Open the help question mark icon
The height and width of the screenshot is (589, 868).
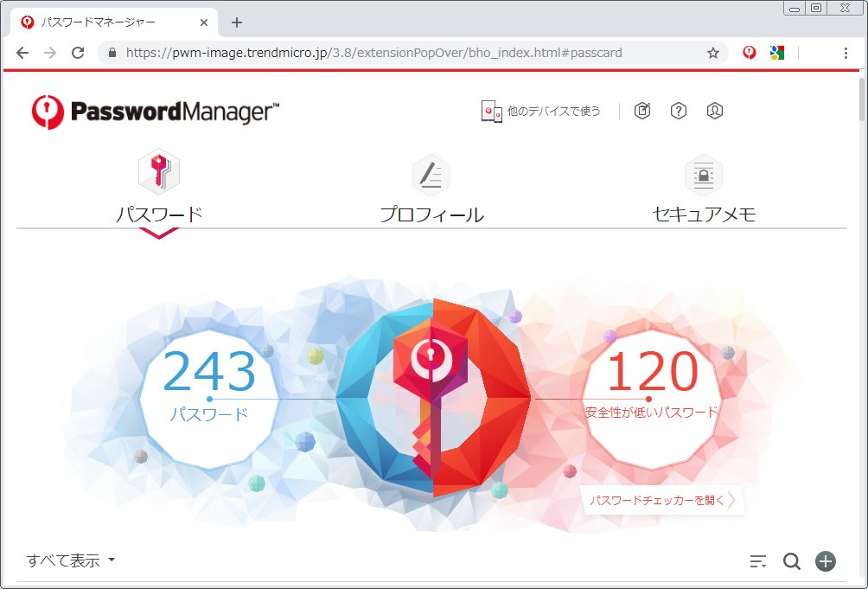point(678,111)
